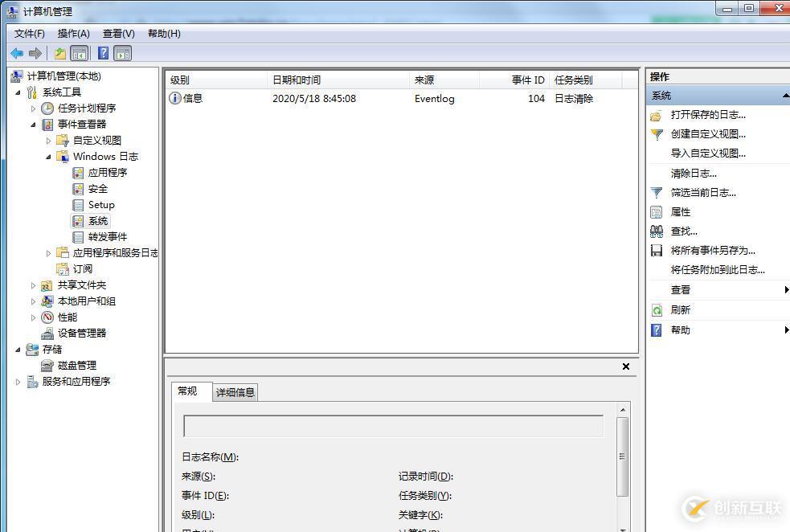Sort by the 任务类别 column header
This screenshot has width=790, height=532.
point(586,80)
